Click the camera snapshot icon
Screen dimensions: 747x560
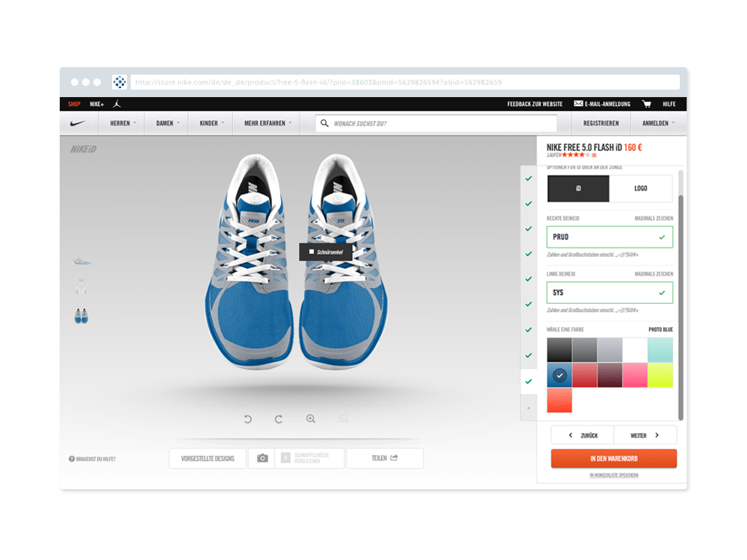point(262,458)
